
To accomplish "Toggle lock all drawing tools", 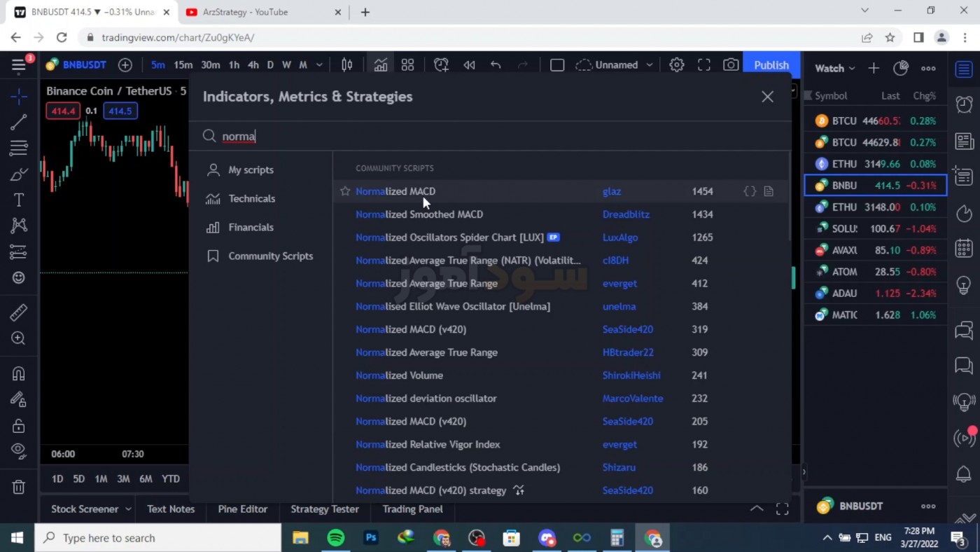I will [19, 425].
